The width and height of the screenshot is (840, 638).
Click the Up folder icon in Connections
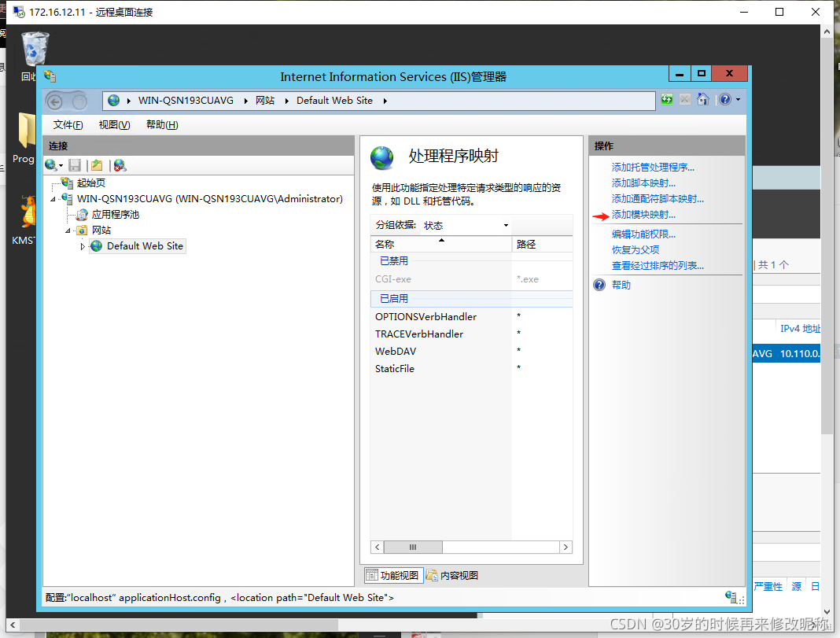pyautogui.click(x=97, y=165)
